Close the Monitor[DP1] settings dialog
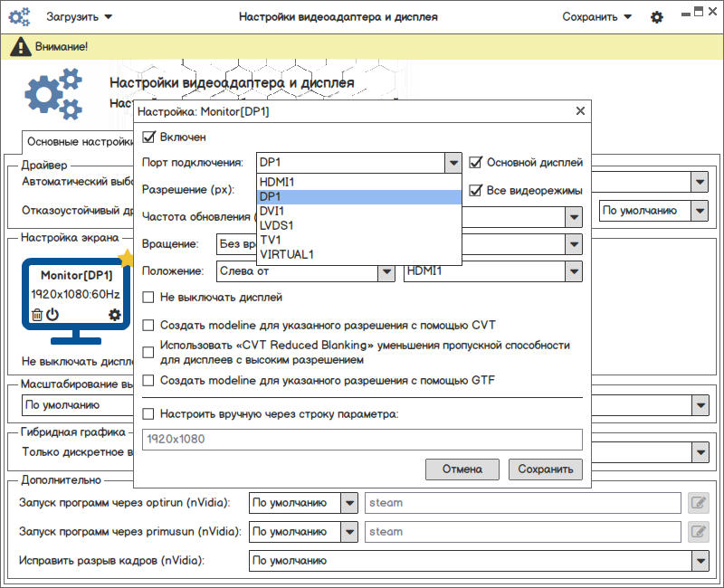 click(x=580, y=111)
